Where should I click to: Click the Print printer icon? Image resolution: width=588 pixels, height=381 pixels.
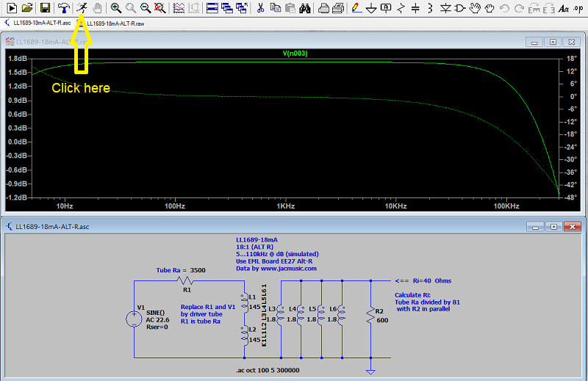[x=323, y=8]
